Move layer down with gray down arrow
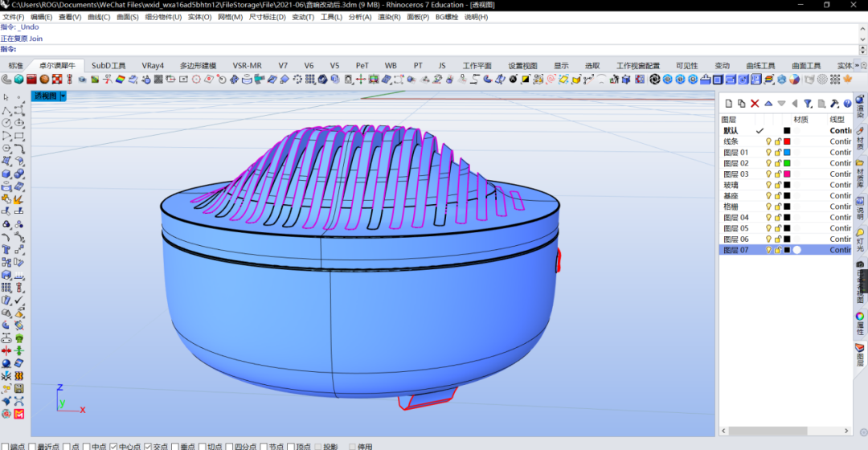Viewport: 868px width, 450px height. (x=782, y=104)
